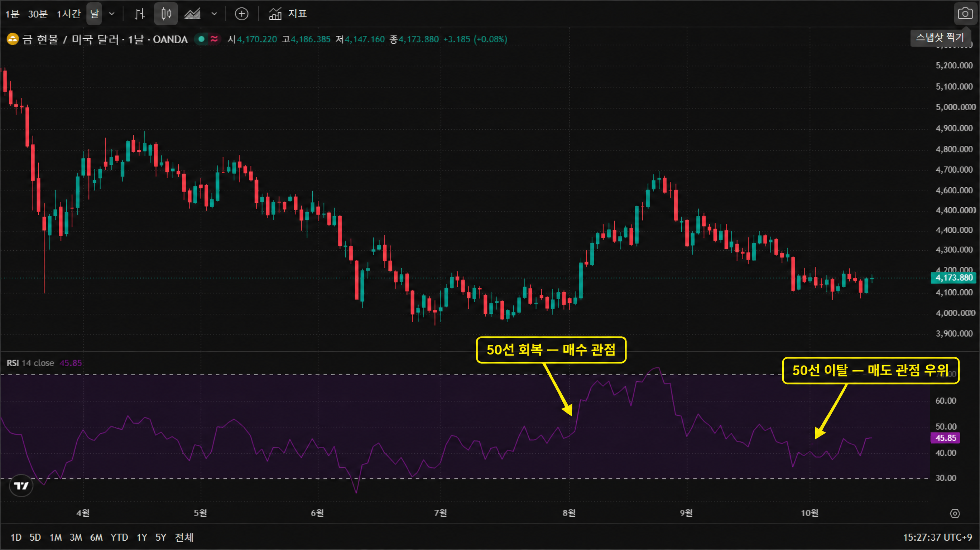980x550 pixels.
Task: Select the 날 daily timeframe
Action: (94, 14)
